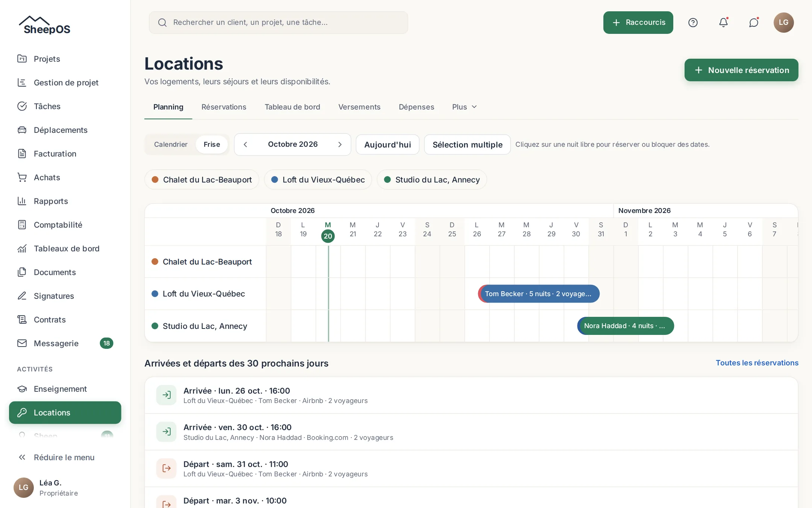The width and height of the screenshot is (812, 508).
Task: Open Achats section
Action: pyautogui.click(x=65, y=177)
